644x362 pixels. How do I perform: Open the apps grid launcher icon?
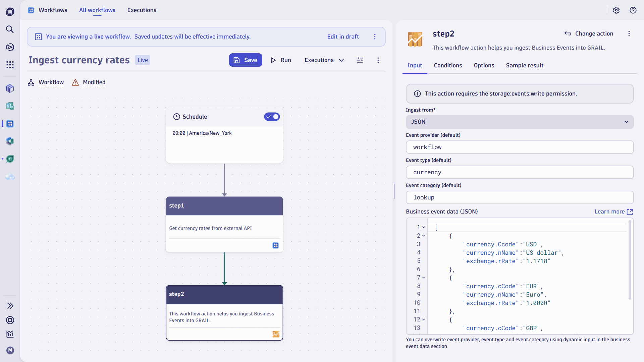coord(10,65)
